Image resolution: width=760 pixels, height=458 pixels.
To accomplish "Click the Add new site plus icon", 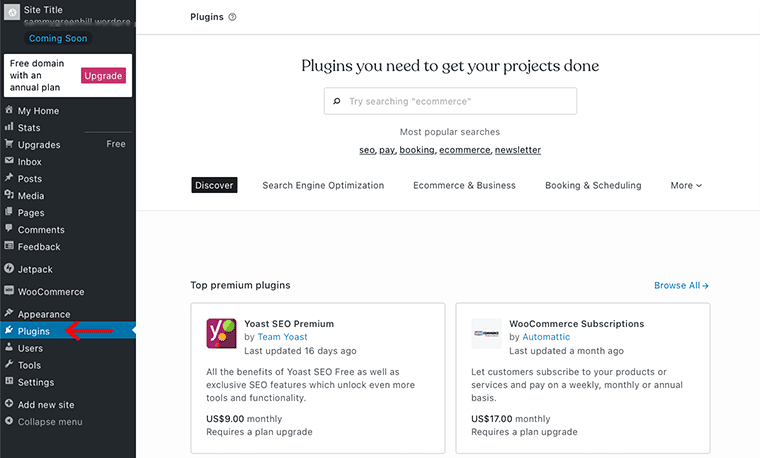I will [x=9, y=404].
